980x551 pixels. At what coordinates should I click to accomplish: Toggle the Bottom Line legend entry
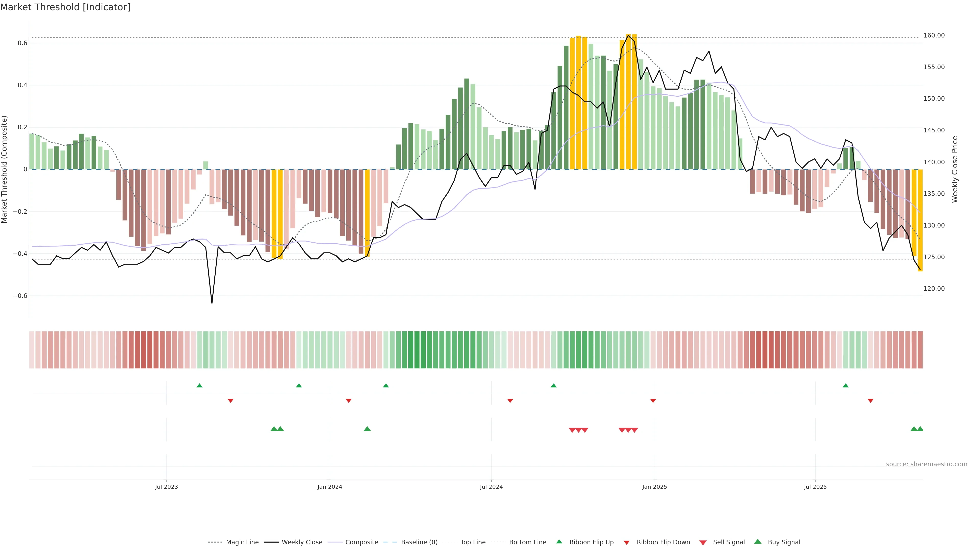point(527,542)
